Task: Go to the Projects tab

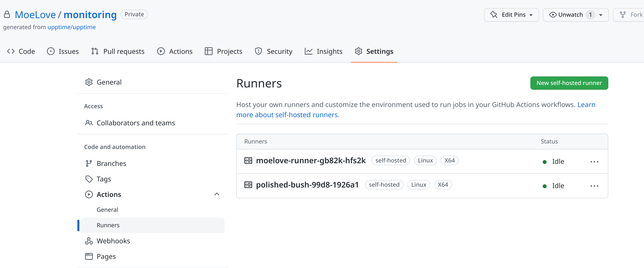Action: point(224,51)
